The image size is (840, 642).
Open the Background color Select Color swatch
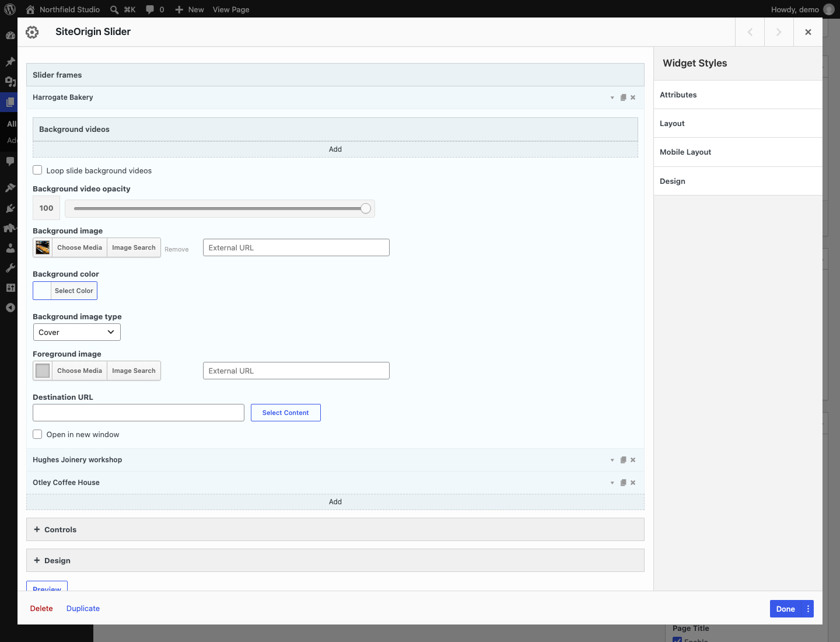pyautogui.click(x=65, y=291)
